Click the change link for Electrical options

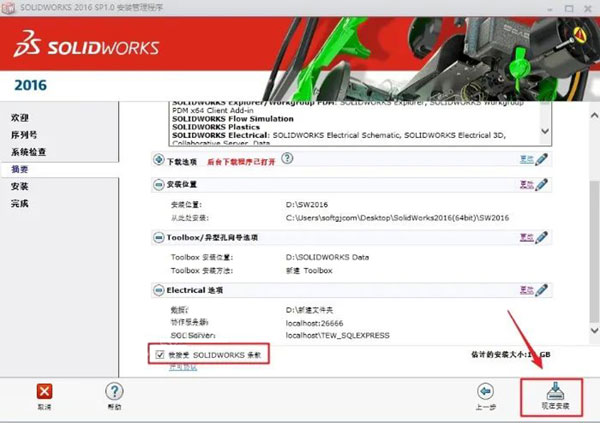coord(527,290)
